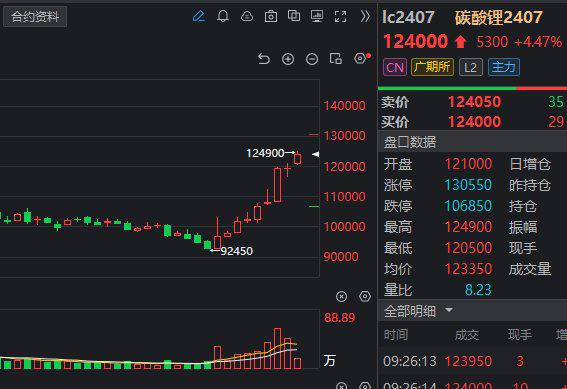Click the 主力 main contract badge
This screenshot has height=389, width=567.
(504, 67)
